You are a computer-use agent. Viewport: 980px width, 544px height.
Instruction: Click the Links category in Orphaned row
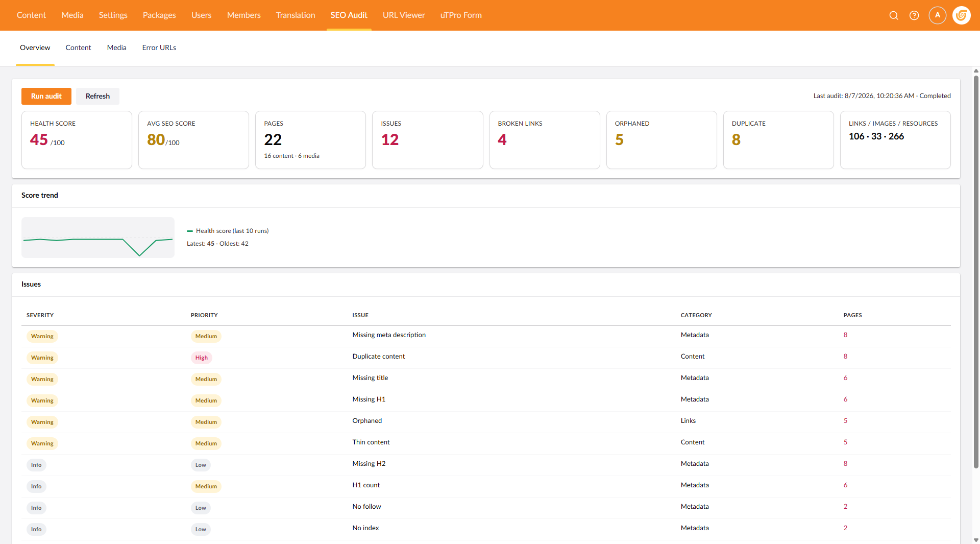point(688,421)
